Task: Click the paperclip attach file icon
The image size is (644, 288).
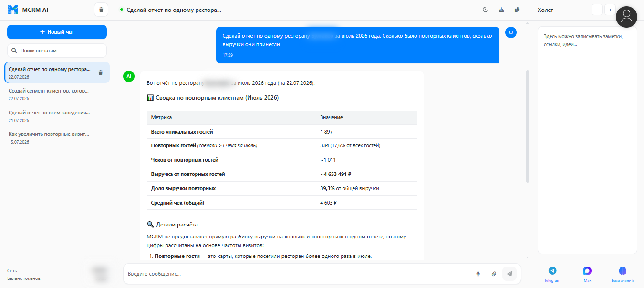Action: click(494, 274)
